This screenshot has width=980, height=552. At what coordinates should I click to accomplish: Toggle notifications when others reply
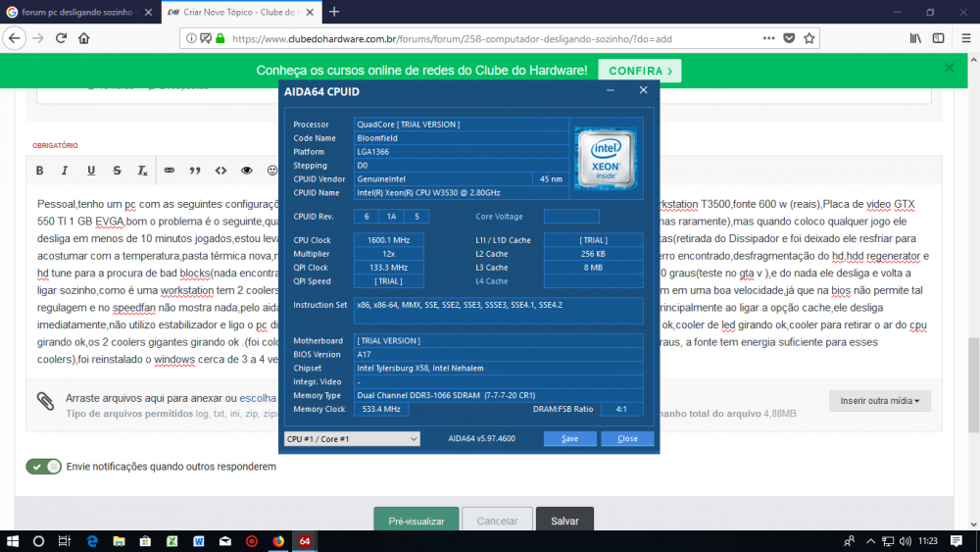pos(44,467)
